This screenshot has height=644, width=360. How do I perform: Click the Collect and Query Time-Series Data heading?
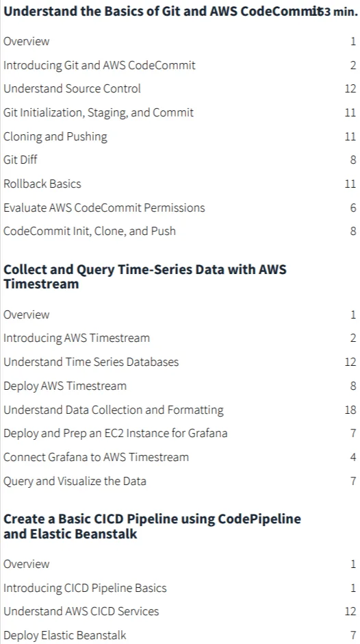[x=145, y=277]
